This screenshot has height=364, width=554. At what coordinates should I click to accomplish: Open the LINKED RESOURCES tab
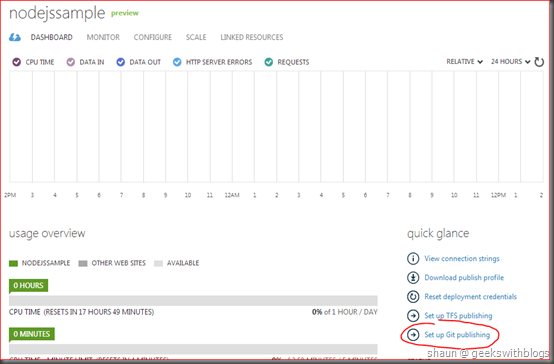coord(252,37)
